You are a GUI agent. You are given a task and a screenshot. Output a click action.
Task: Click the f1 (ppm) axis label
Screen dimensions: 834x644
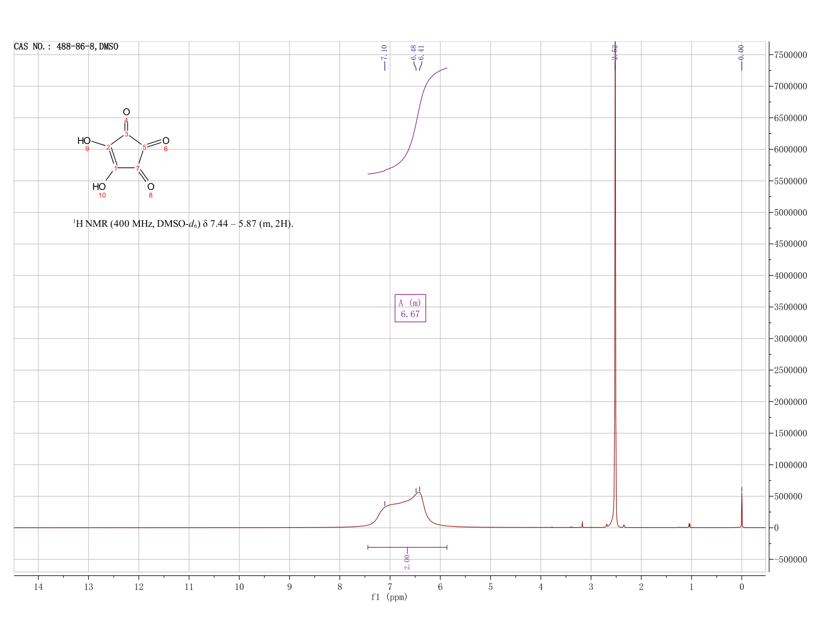pyautogui.click(x=389, y=597)
